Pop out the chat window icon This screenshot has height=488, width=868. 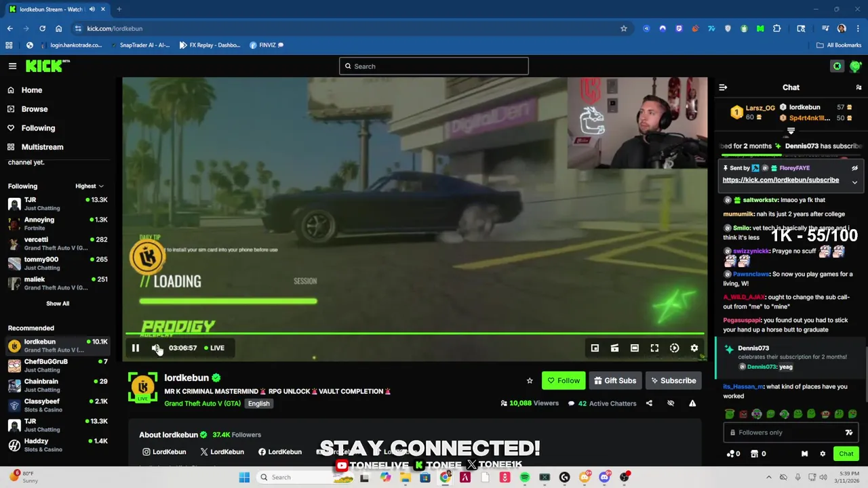coord(859,87)
